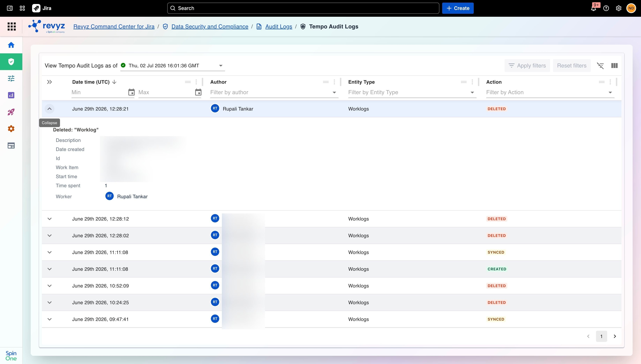This screenshot has height=364, width=641.
Task: Open the Min date calendar picker
Action: (131, 92)
